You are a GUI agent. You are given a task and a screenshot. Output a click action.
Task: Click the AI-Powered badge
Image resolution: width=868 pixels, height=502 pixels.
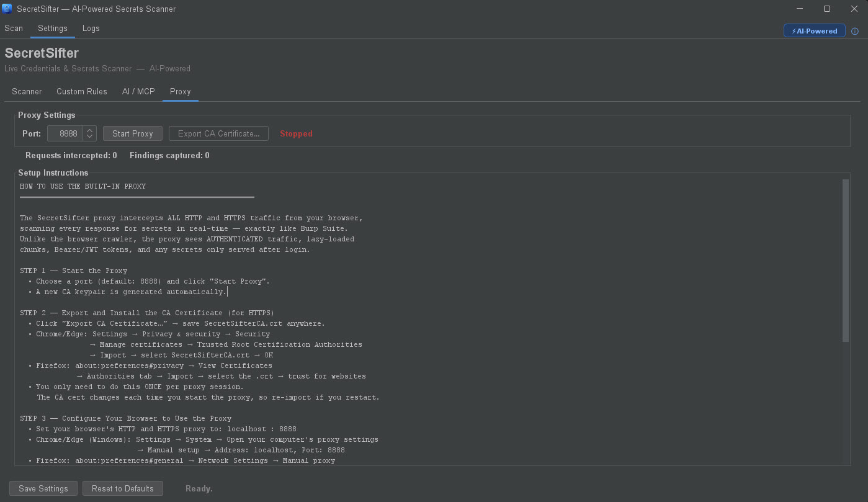tap(814, 31)
